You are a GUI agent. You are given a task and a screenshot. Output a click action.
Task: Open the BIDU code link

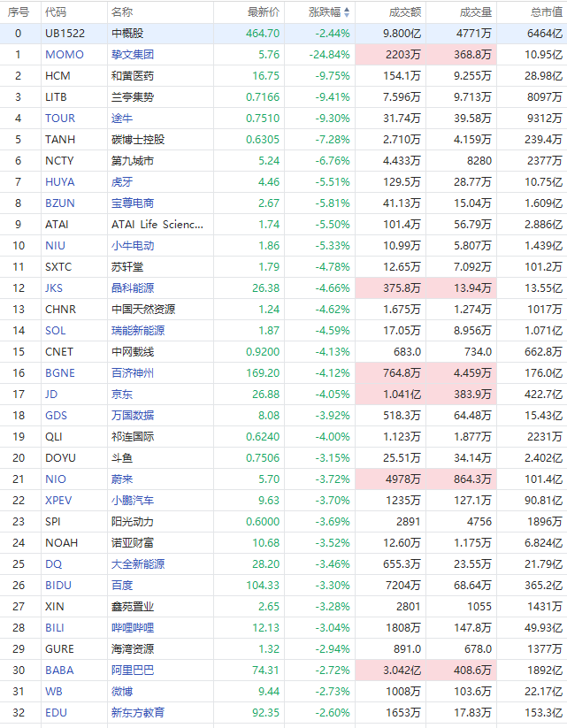(58, 586)
